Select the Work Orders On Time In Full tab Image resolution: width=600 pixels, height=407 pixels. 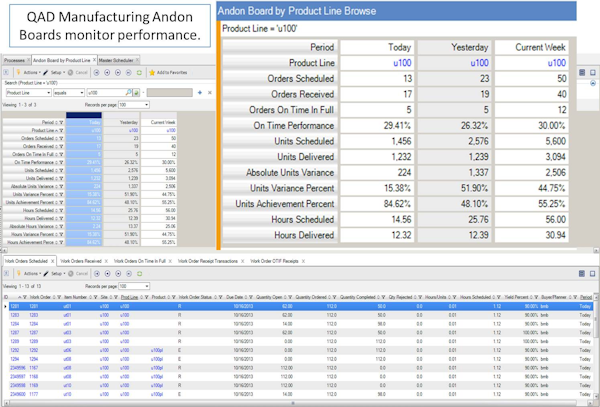pyautogui.click(x=140, y=261)
